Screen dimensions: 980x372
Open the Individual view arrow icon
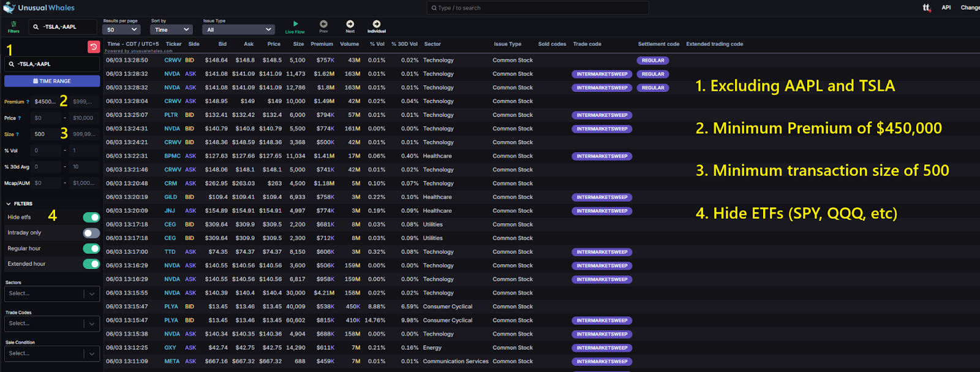click(377, 24)
